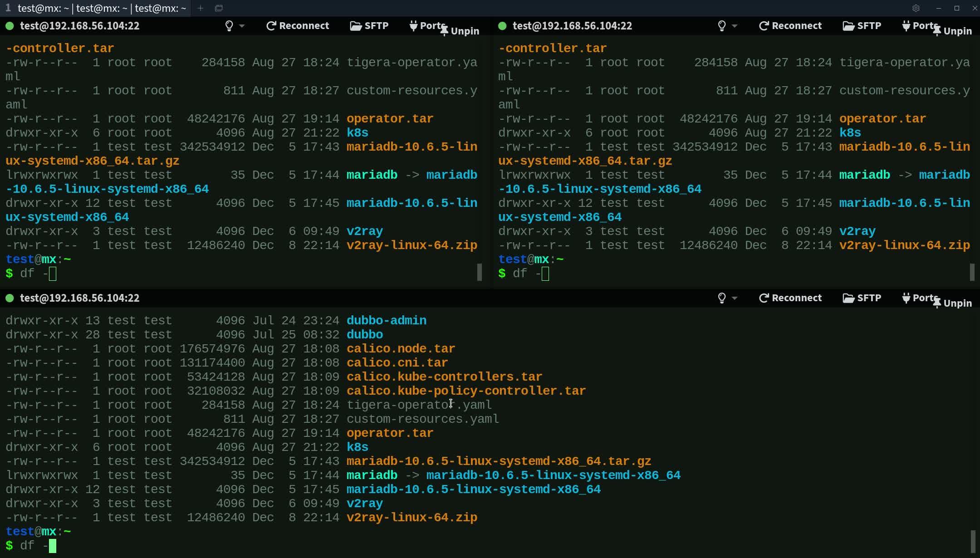Click the lightbulb icon in top-right pane
This screenshot has width=980, height=558.
tap(722, 26)
